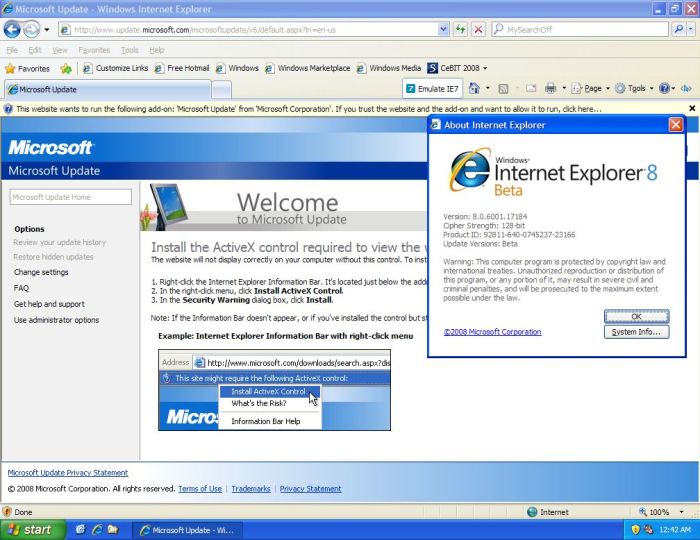The height and width of the screenshot is (540, 700).
Task: Open the Tools gear command bar menu
Action: click(634, 88)
